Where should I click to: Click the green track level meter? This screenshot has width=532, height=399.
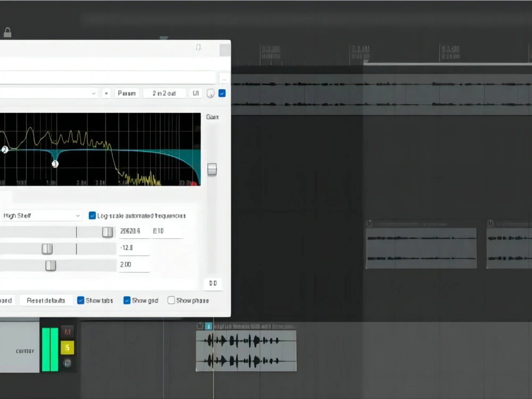click(x=50, y=350)
